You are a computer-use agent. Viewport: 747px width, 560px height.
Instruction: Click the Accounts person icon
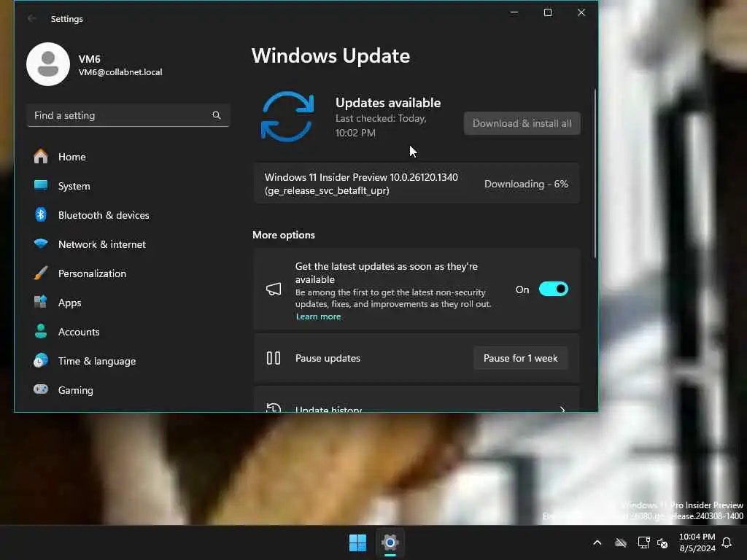click(x=41, y=332)
